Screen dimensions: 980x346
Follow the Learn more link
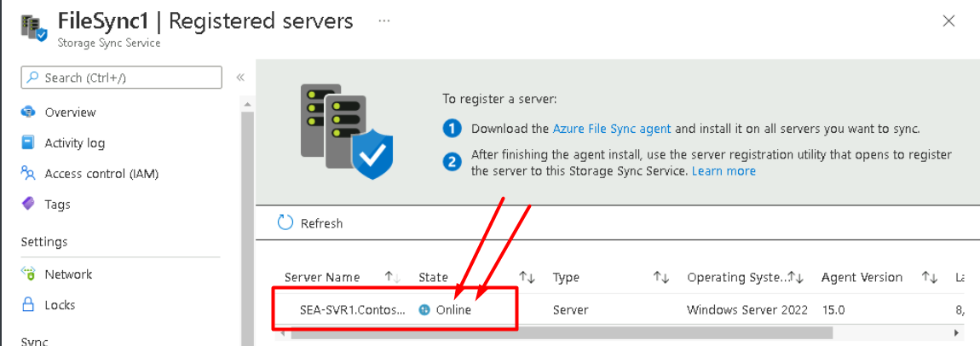coord(723,170)
